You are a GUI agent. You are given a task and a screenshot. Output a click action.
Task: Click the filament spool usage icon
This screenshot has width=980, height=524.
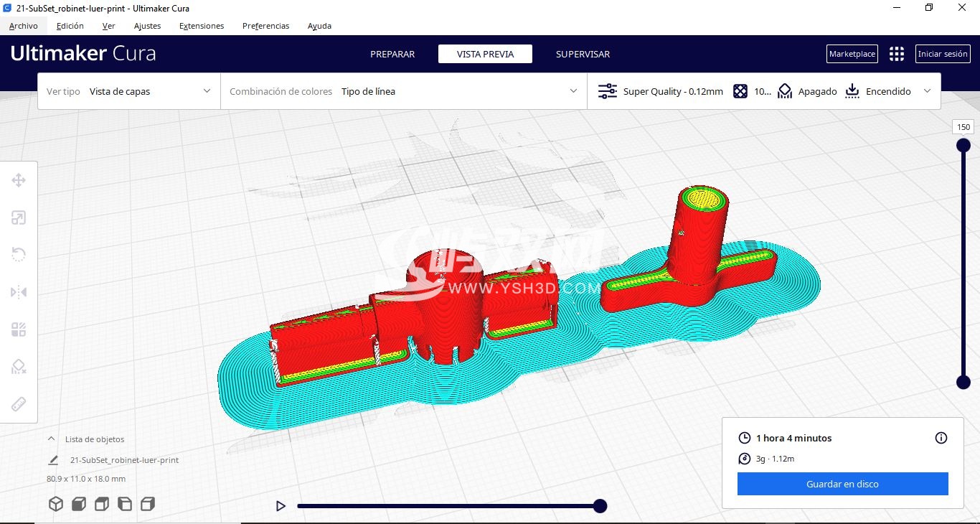[744, 459]
